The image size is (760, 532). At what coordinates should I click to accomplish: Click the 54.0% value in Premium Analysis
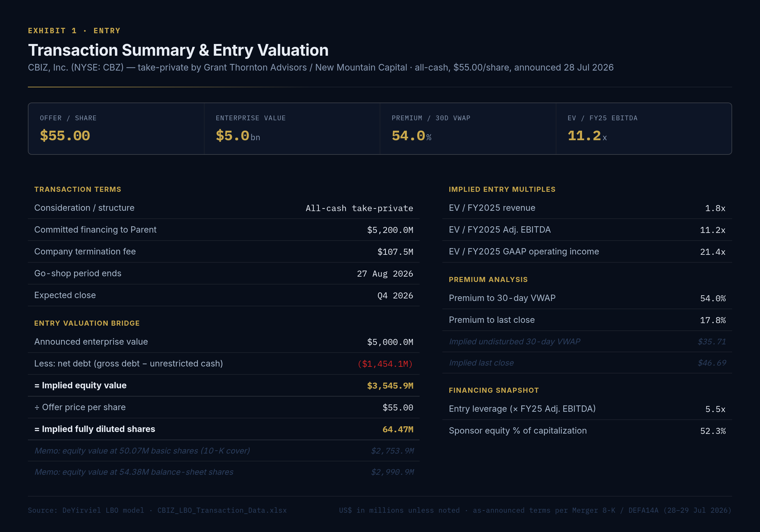pos(713,298)
